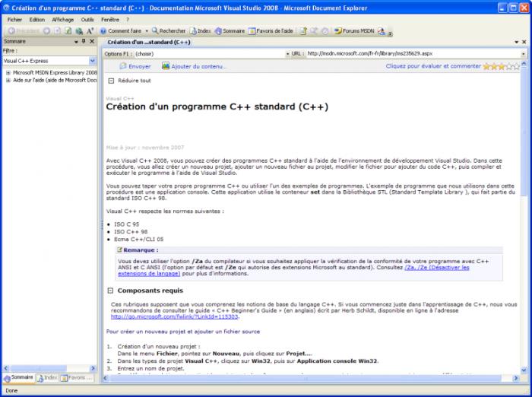532x397 pixels.
Task: Click the sync-with-contents icon before font size
Action: click(x=79, y=31)
